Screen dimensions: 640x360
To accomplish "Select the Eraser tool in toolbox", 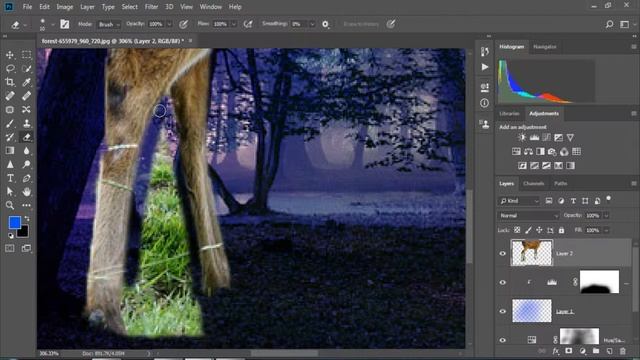I will coord(26,137).
